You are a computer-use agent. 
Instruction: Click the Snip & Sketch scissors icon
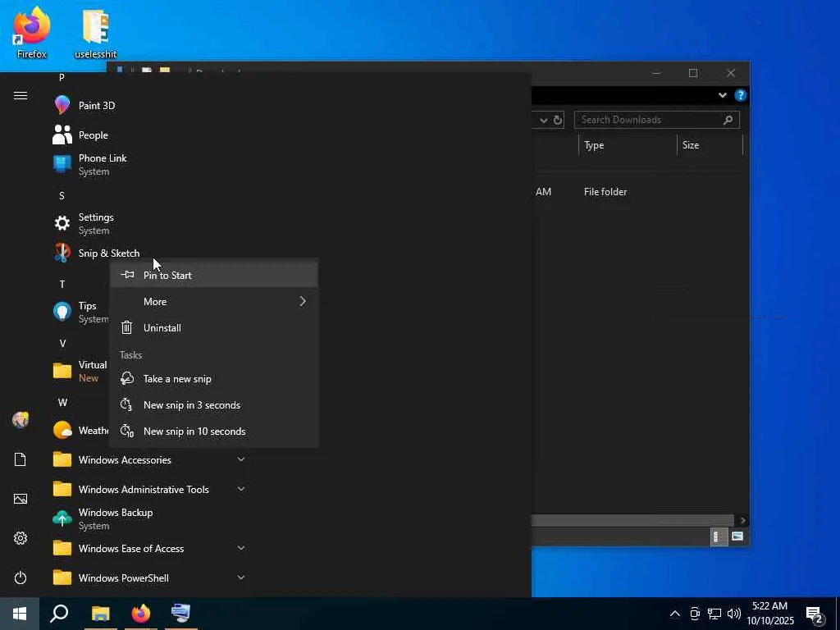(62, 253)
